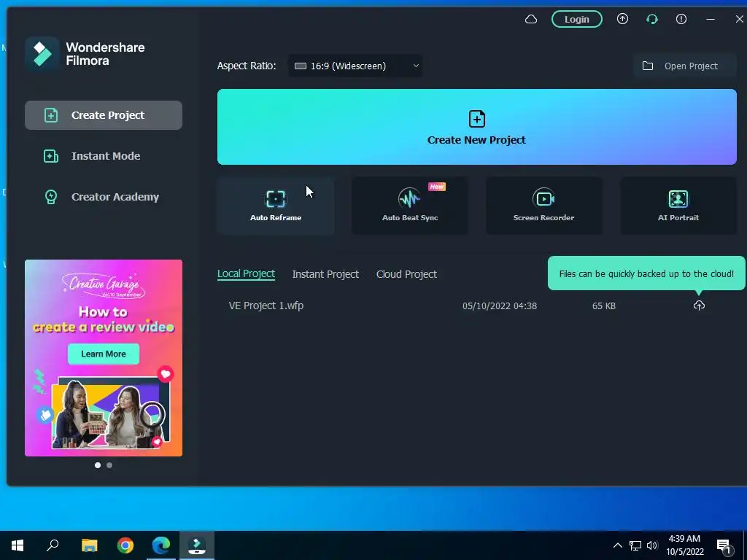Viewport: 747px width, 560px height.
Task: Launch the Auto Beat Sync tool
Action: [x=410, y=206]
